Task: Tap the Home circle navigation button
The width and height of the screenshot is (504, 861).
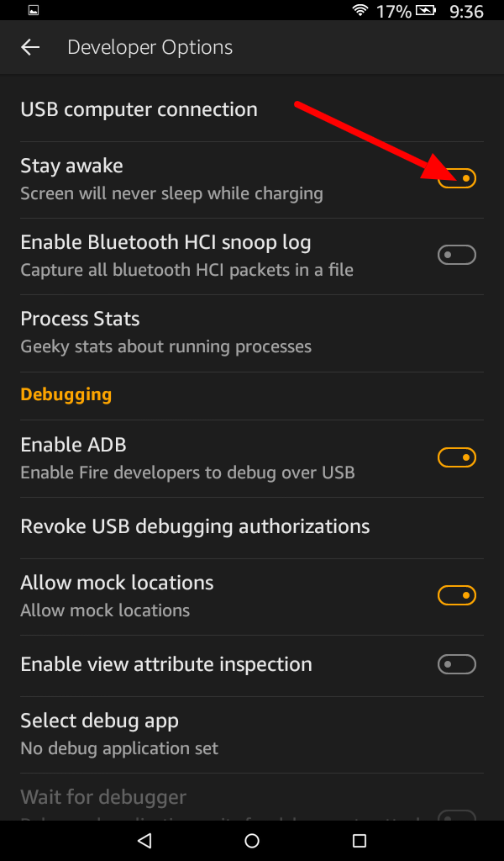Action: [252, 840]
